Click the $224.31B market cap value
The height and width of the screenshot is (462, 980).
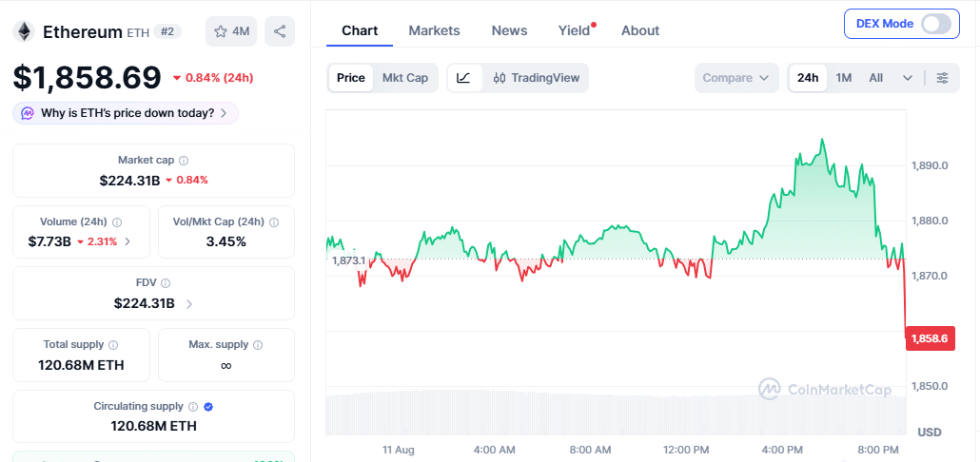pos(130,181)
